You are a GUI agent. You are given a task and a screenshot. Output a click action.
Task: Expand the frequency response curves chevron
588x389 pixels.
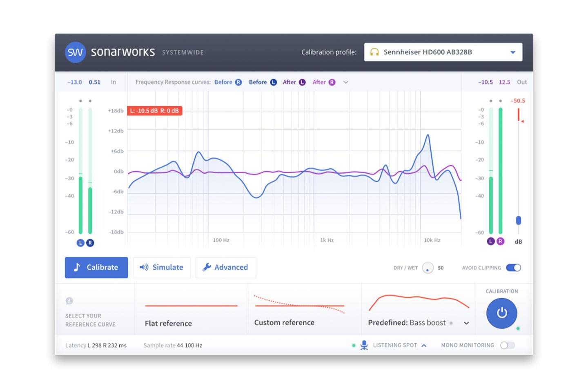(346, 82)
